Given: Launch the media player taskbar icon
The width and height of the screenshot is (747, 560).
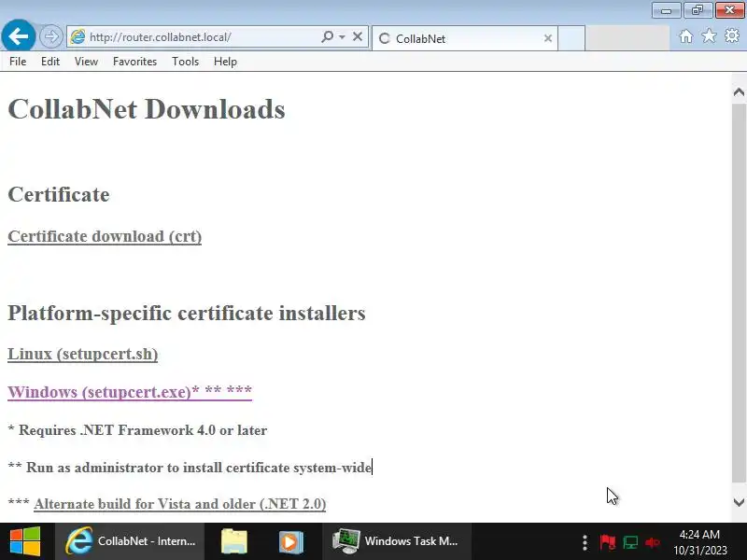Looking at the screenshot, I should coord(291,541).
